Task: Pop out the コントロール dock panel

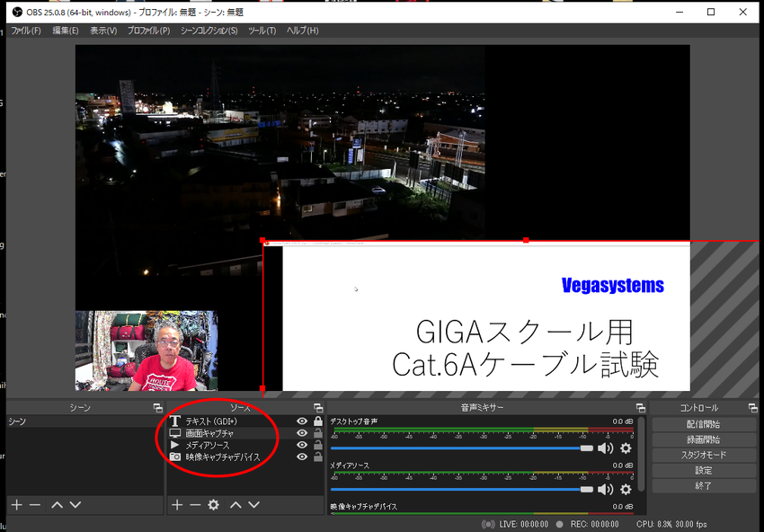Action: pyautogui.click(x=753, y=408)
